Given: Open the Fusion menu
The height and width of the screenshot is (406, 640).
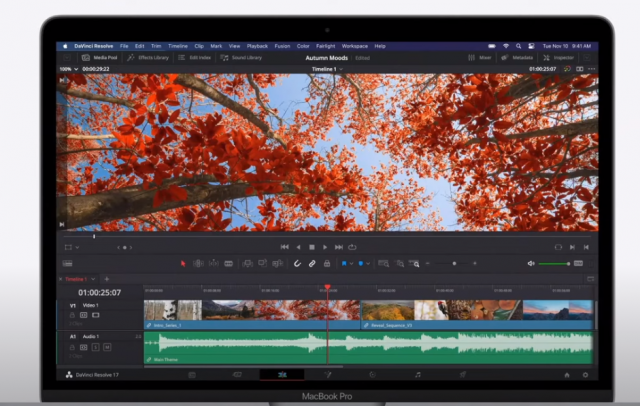Looking at the screenshot, I should 282,46.
